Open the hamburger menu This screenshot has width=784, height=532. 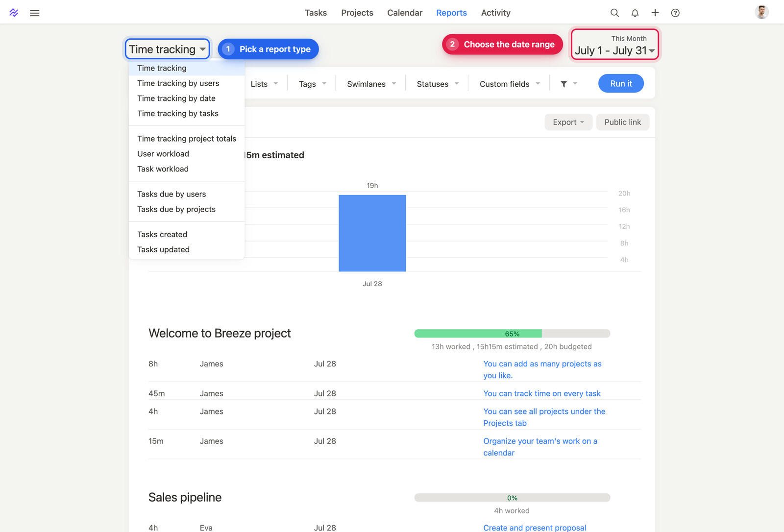(x=35, y=13)
